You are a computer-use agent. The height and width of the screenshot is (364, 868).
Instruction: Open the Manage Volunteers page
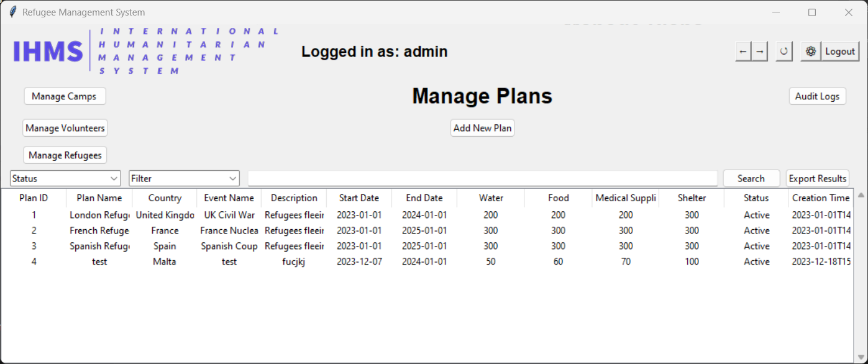point(65,128)
